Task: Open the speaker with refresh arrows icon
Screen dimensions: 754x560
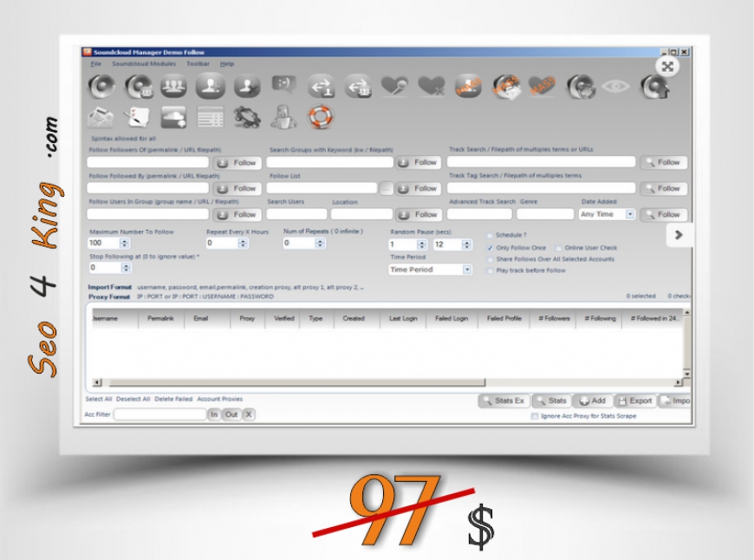Action: click(x=581, y=87)
